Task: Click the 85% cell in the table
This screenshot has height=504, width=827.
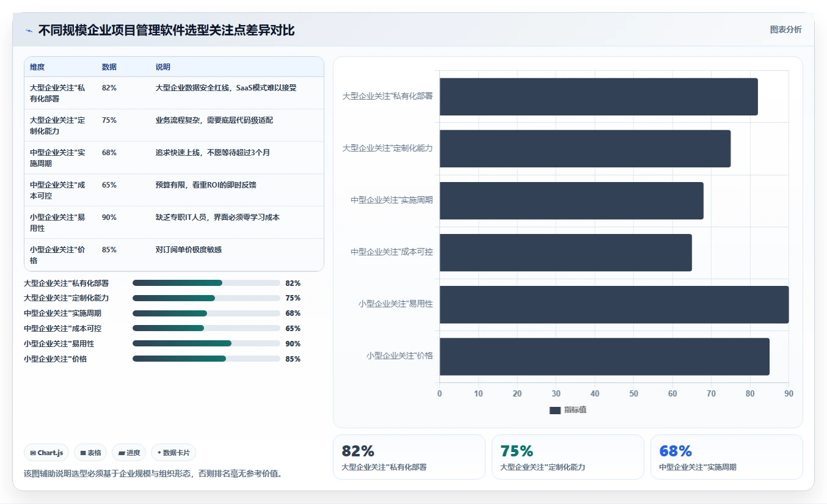Action: coord(109,250)
